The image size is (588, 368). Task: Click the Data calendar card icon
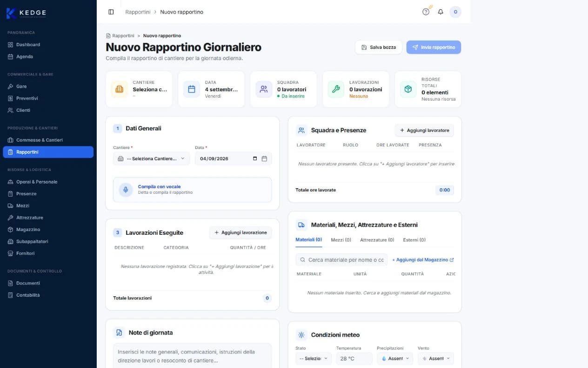(x=192, y=89)
